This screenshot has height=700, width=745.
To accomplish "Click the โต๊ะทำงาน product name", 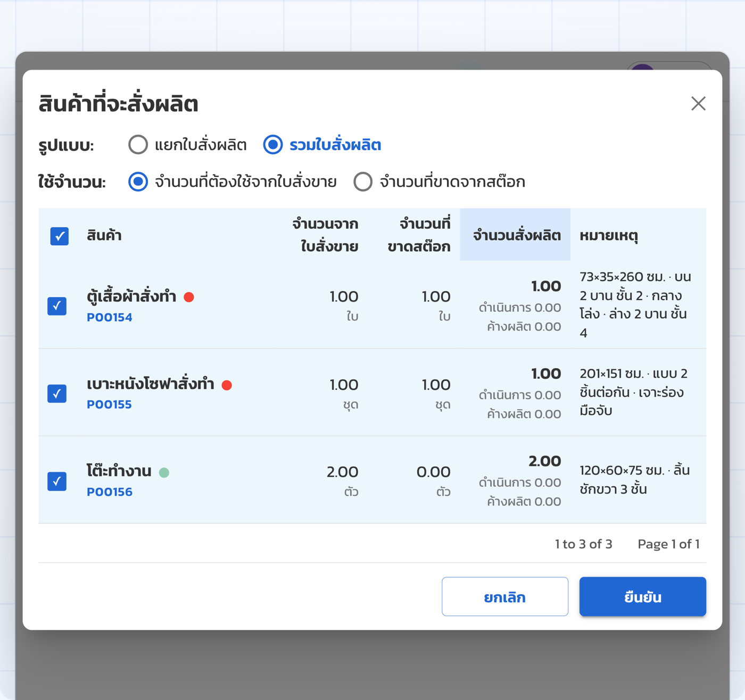I will click(x=119, y=471).
